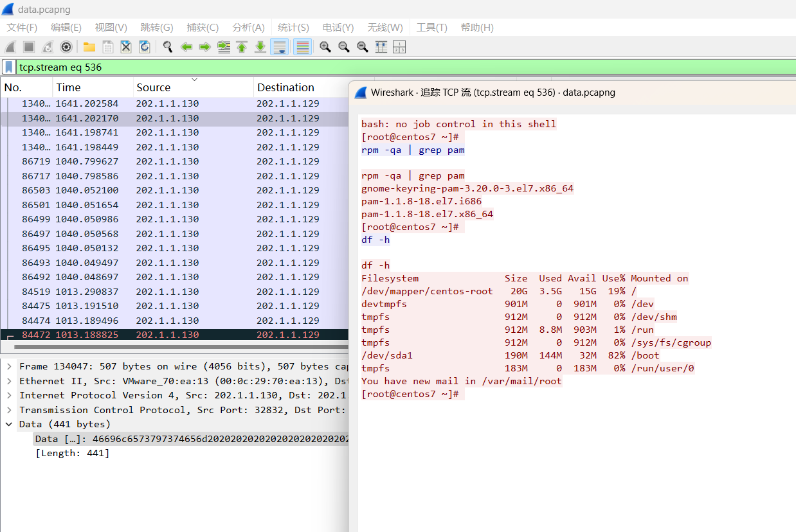Select packet 86492 row
This screenshot has height=532, width=796.
point(174,277)
